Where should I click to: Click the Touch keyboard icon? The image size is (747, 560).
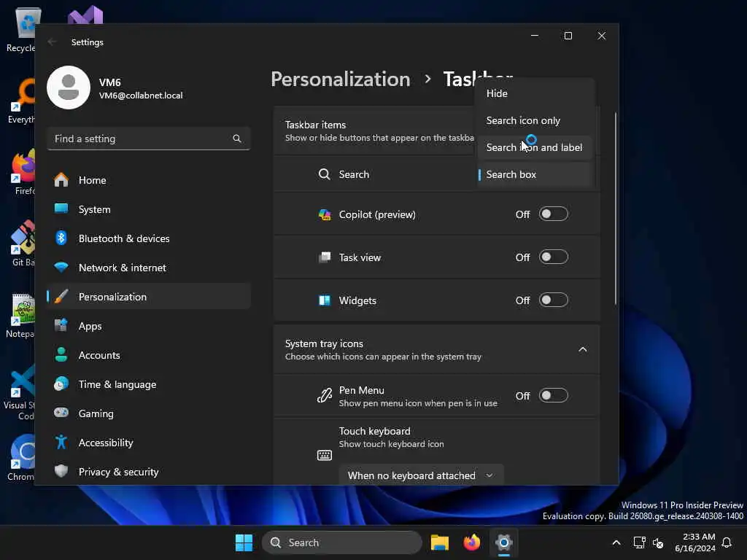(325, 455)
